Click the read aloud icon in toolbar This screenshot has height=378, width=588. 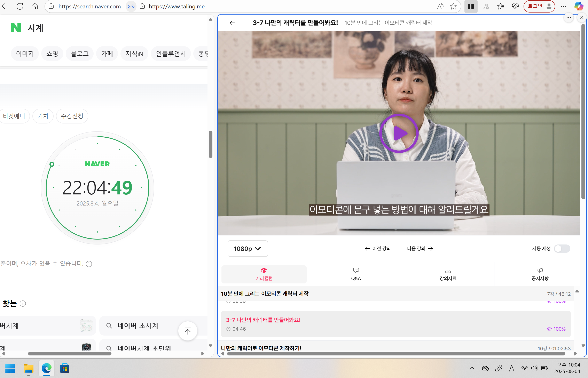[440, 6]
